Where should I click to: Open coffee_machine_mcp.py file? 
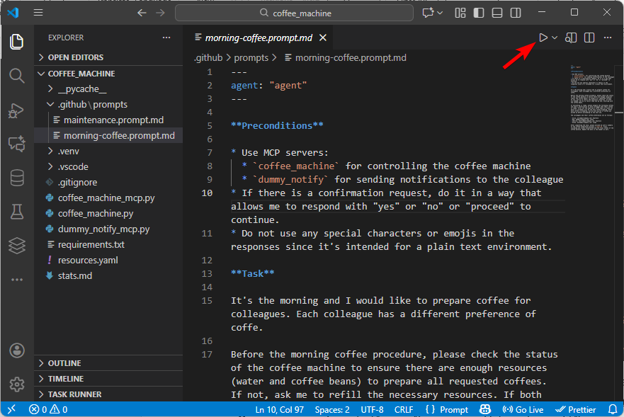[108, 198]
